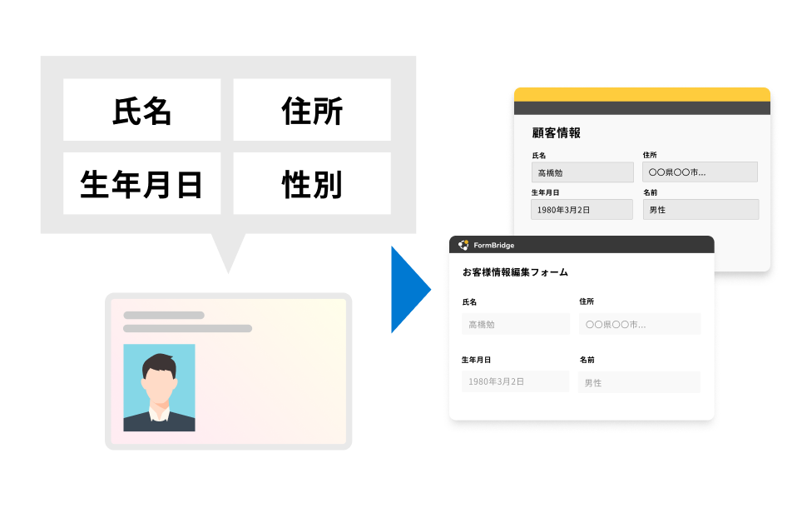The height and width of the screenshot is (508, 812).
Task: Click the 住所 label card
Action: click(x=311, y=109)
